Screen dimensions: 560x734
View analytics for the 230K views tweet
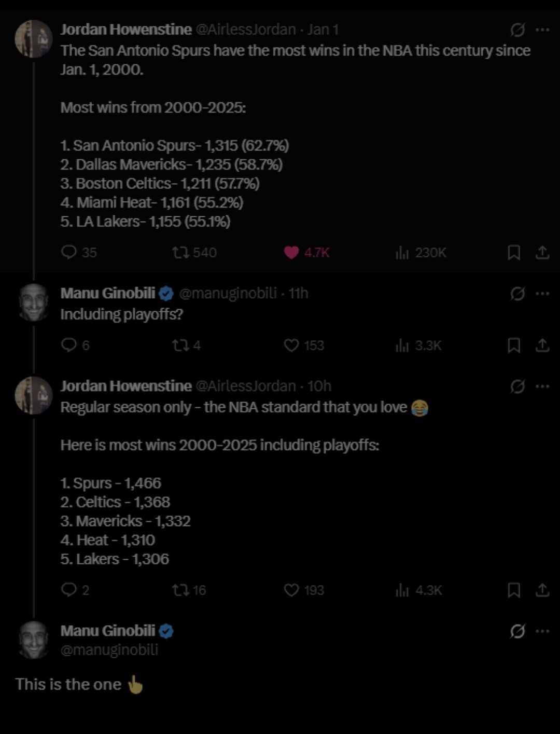click(402, 253)
